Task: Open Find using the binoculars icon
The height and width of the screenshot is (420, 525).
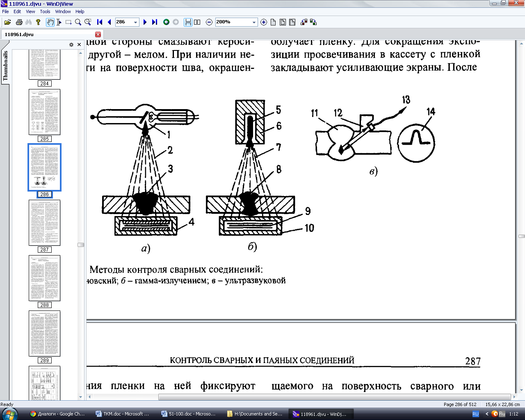Action: tap(28, 22)
